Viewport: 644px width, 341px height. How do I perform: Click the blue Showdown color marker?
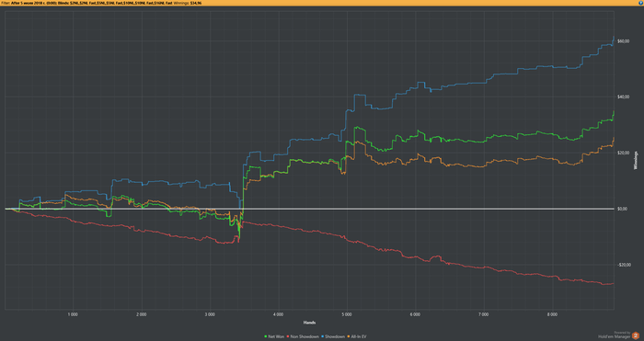coord(322,336)
